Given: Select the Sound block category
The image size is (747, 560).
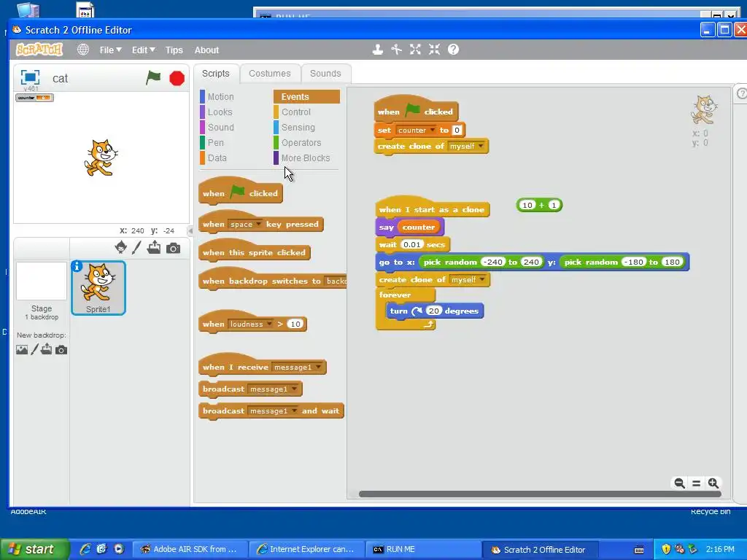Looking at the screenshot, I should 221,127.
